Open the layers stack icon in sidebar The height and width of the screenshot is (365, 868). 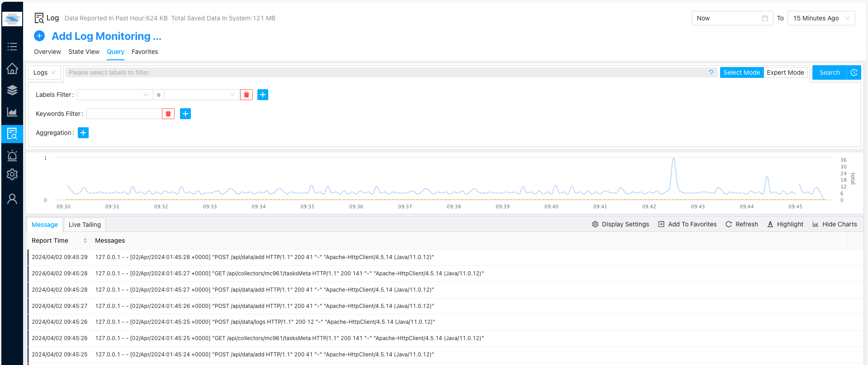coord(12,90)
